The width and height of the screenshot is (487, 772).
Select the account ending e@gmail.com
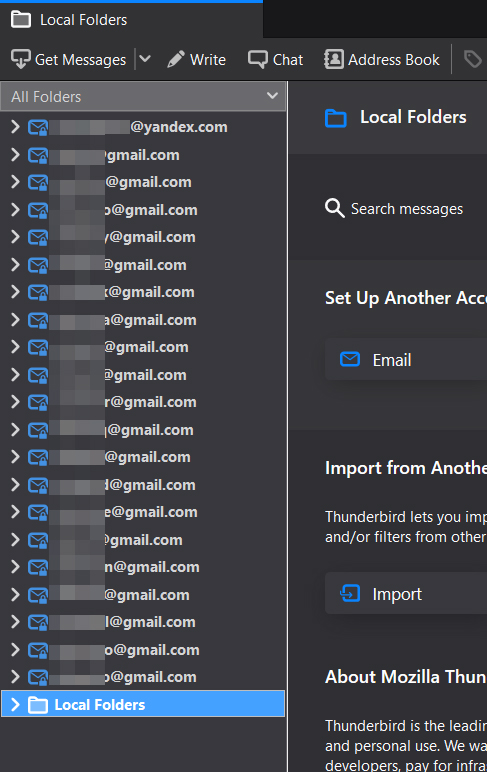click(x=143, y=512)
